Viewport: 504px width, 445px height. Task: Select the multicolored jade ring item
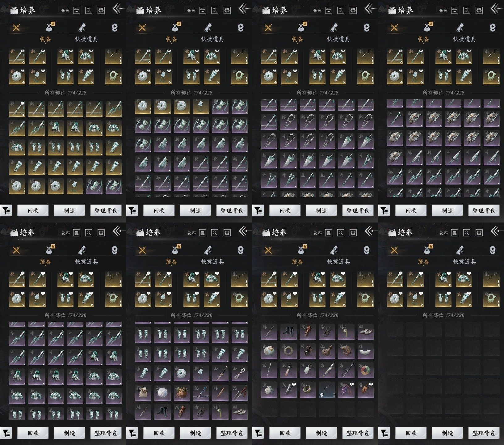[365, 370]
